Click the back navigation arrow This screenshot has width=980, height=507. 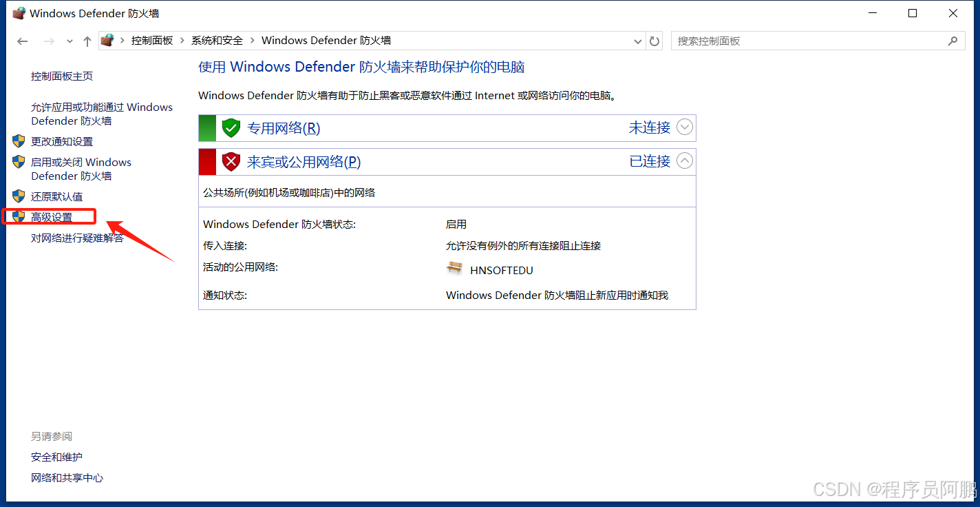pos(23,41)
